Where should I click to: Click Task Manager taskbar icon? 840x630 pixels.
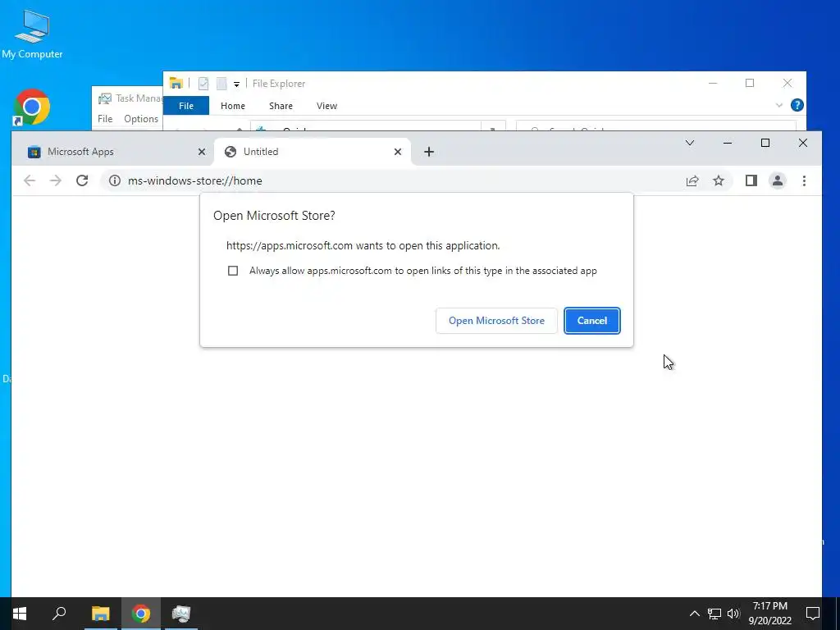181,614
